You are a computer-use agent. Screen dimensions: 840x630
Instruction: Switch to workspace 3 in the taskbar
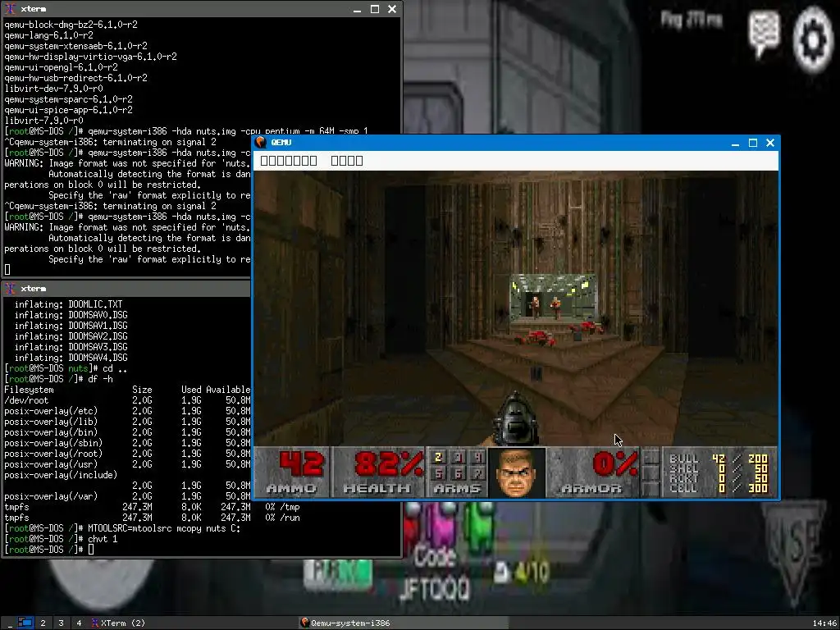click(x=61, y=623)
